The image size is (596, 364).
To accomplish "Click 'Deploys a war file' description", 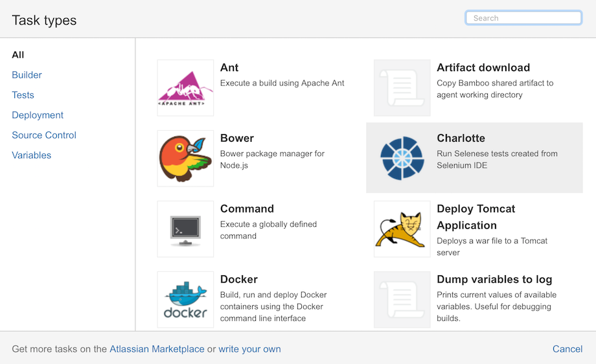I will 492,247.
